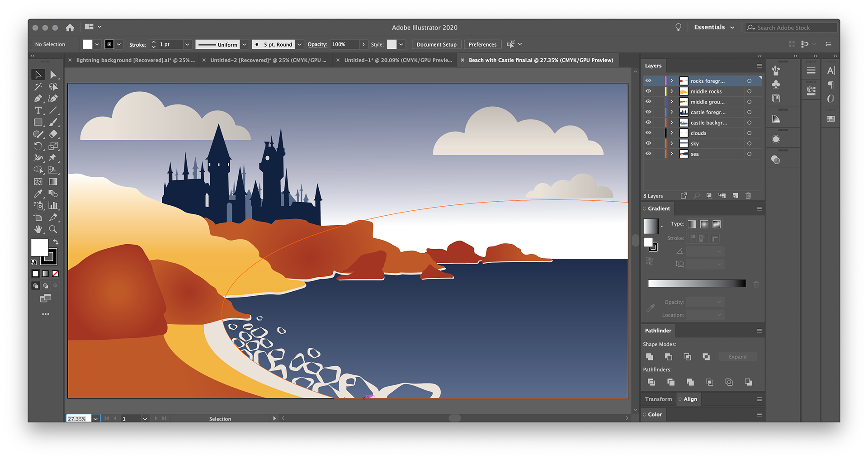
Task: Switch to Untitled-1 document tab
Action: pyautogui.click(x=398, y=60)
